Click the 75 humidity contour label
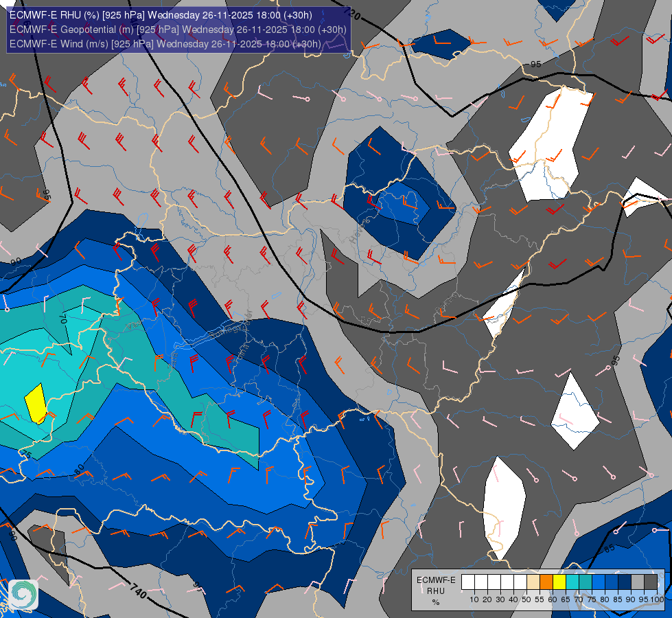Viewport: 672px width, 618px height. [x=26, y=454]
